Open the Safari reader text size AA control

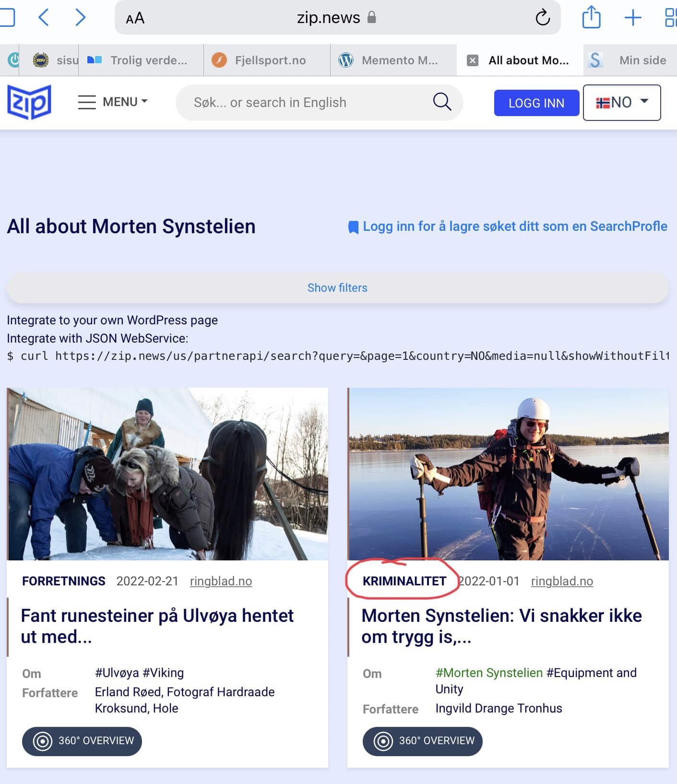pos(135,18)
